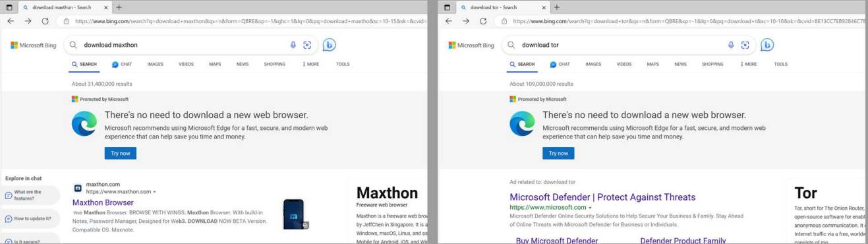Expand the MORE menu in the maxthon window
This screenshot has width=868, height=244.
point(311,65)
